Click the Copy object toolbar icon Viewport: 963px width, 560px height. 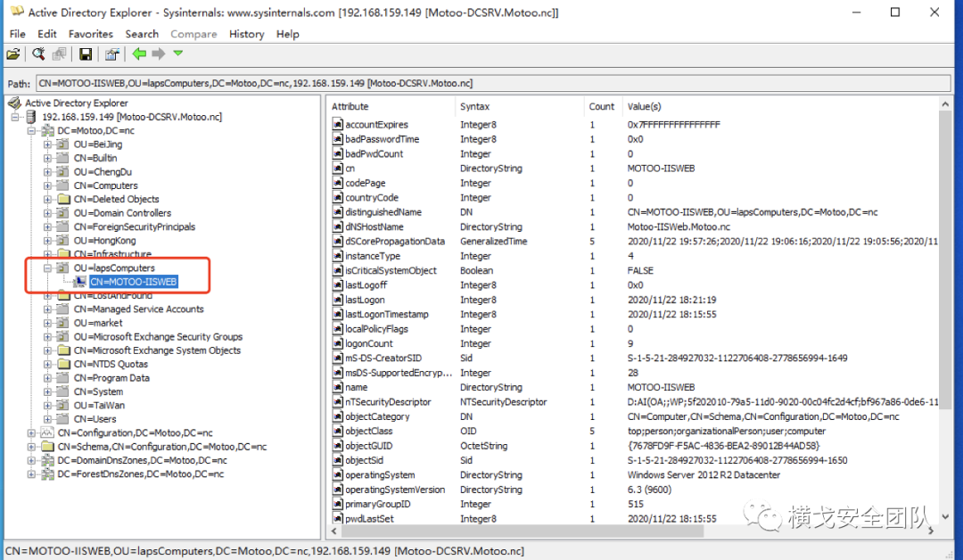click(59, 54)
